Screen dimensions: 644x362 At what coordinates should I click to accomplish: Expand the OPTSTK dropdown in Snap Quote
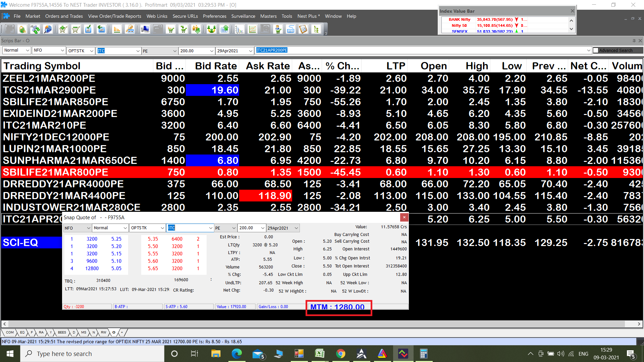163,228
